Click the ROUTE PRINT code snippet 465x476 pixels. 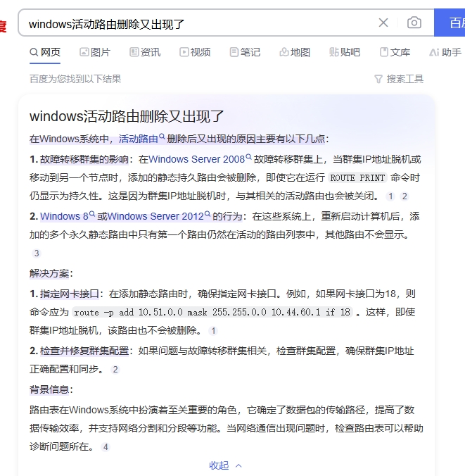click(x=357, y=178)
